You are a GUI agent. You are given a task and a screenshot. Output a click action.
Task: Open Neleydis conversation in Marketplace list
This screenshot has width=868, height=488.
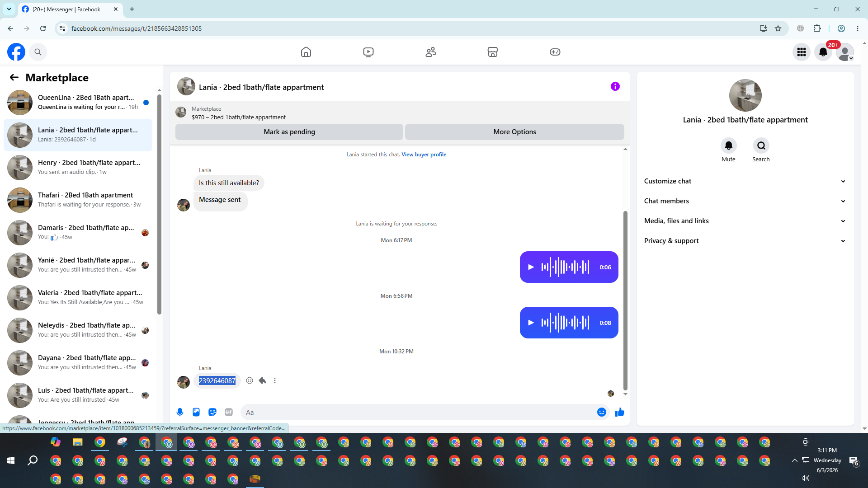78,330
